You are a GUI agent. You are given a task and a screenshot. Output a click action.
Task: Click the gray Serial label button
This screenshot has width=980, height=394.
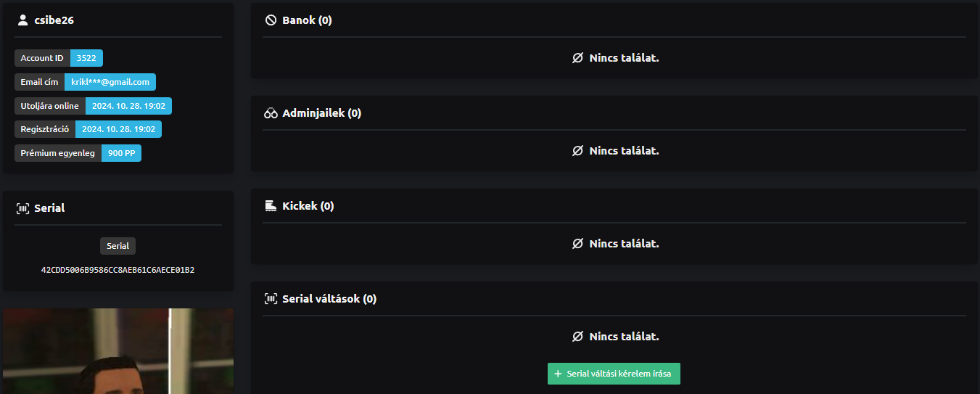(x=118, y=246)
